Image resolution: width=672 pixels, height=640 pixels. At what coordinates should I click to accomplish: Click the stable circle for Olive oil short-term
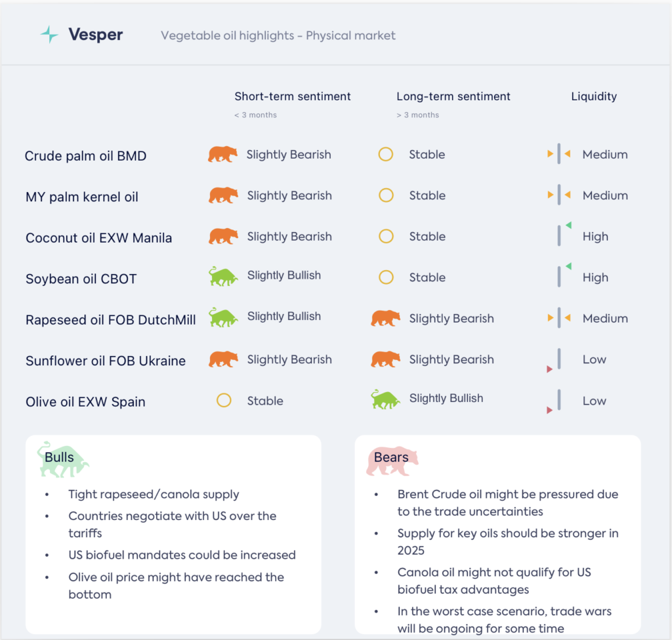[224, 401]
